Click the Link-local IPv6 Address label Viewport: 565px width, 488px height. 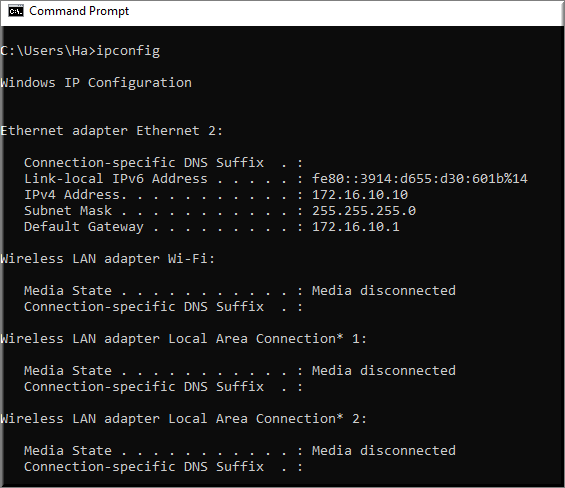116,179
